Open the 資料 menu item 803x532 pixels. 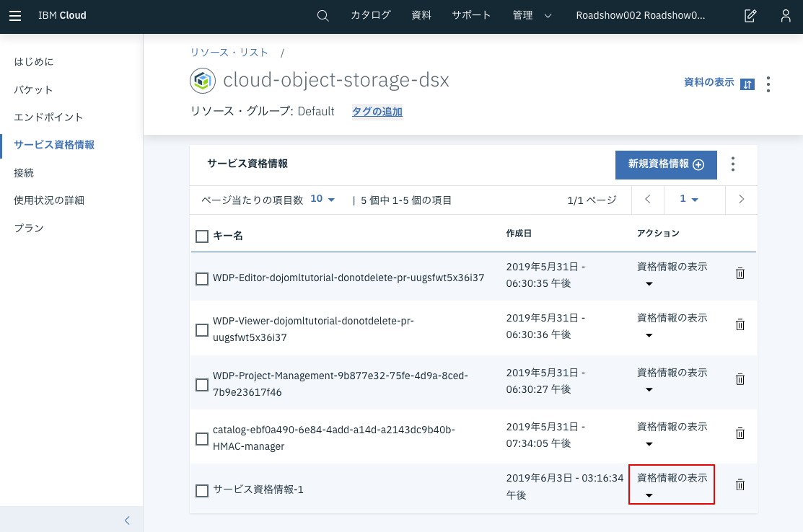[x=421, y=15]
